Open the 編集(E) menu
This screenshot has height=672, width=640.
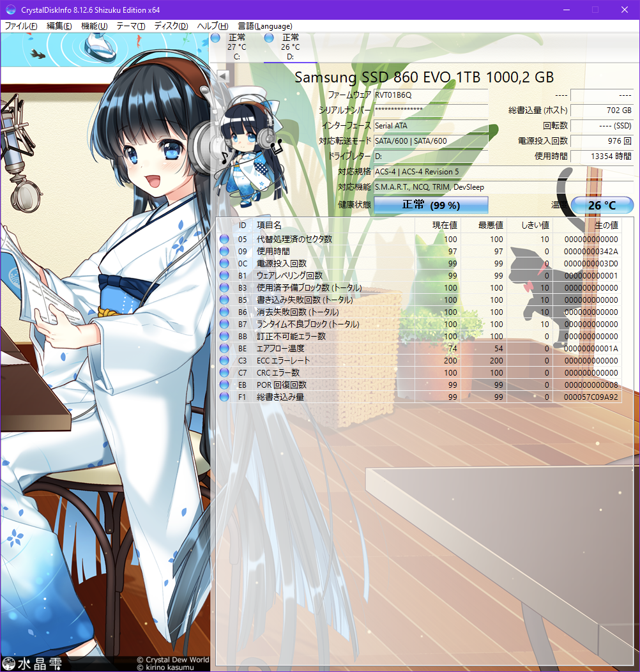pos(59,26)
